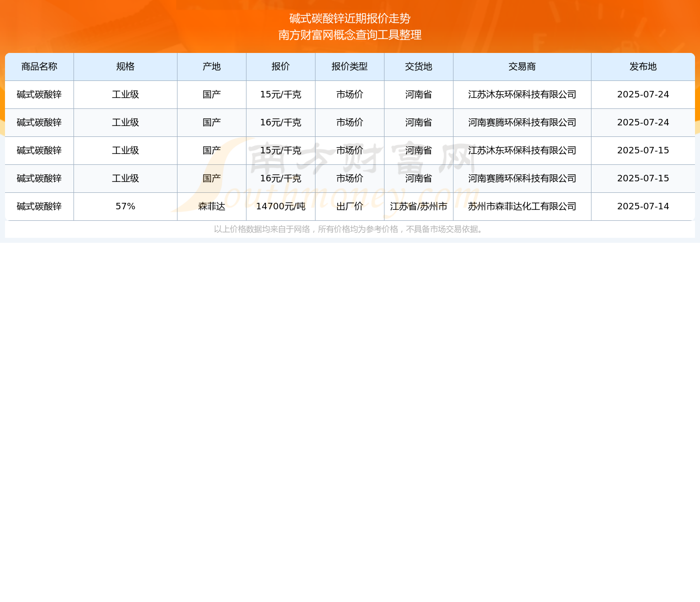Click the 57% specification cell

pyautogui.click(x=125, y=206)
